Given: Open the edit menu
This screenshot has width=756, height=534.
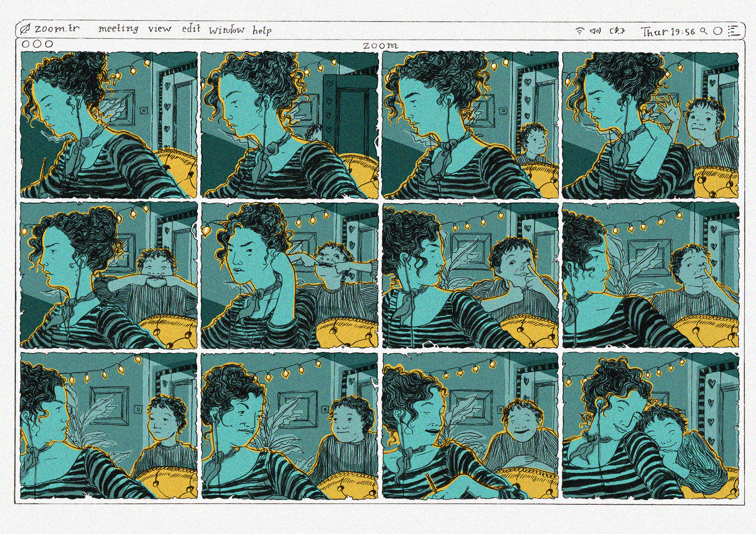Looking at the screenshot, I should coord(191,28).
